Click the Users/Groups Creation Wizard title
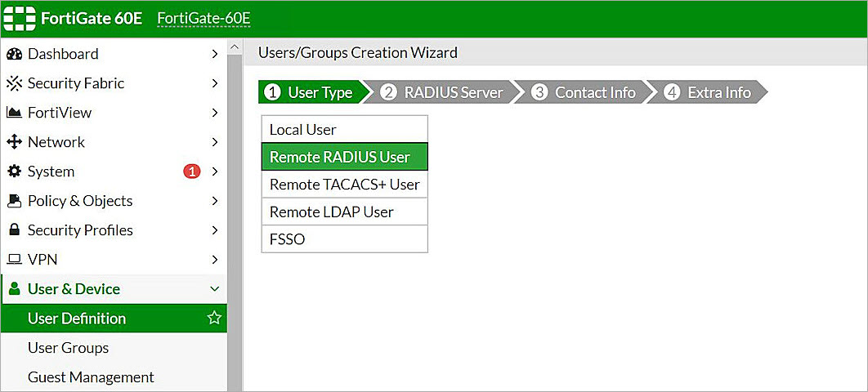This screenshot has height=392, width=868. tap(358, 53)
